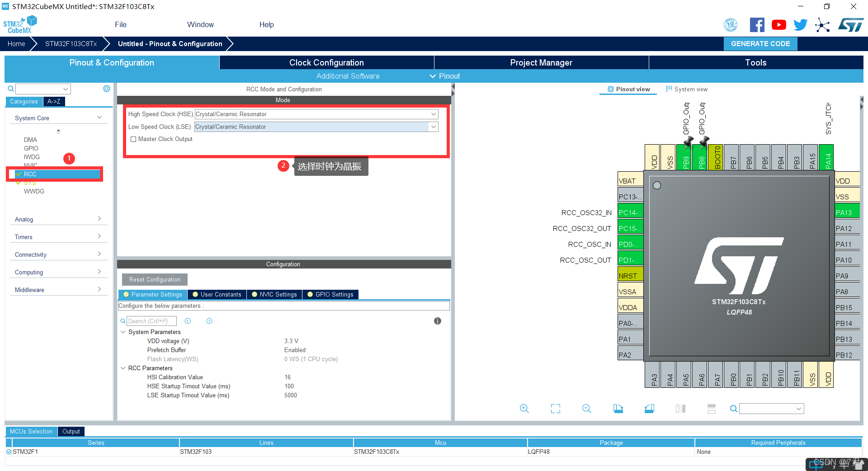This screenshot has height=471, width=868.
Task: Open the YouTube link icon
Action: [x=778, y=25]
